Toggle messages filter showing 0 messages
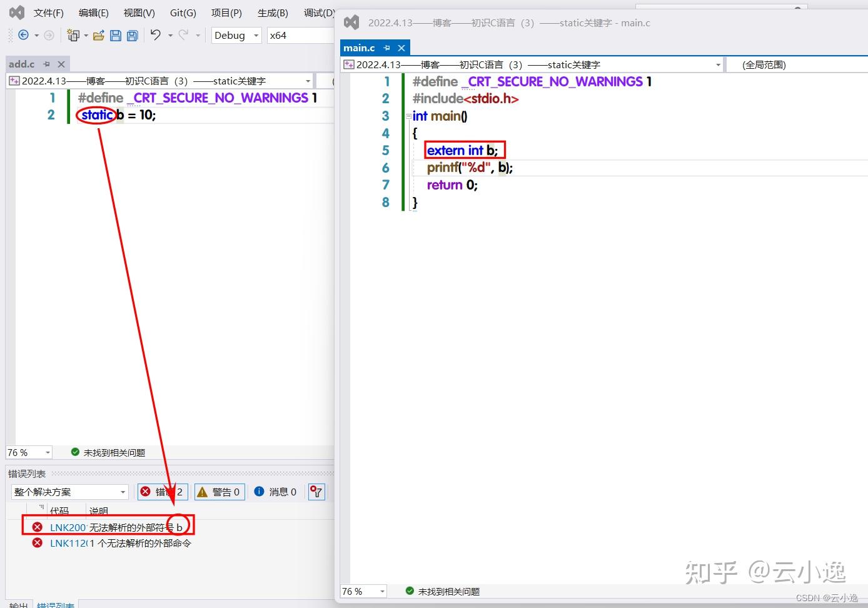 click(276, 492)
